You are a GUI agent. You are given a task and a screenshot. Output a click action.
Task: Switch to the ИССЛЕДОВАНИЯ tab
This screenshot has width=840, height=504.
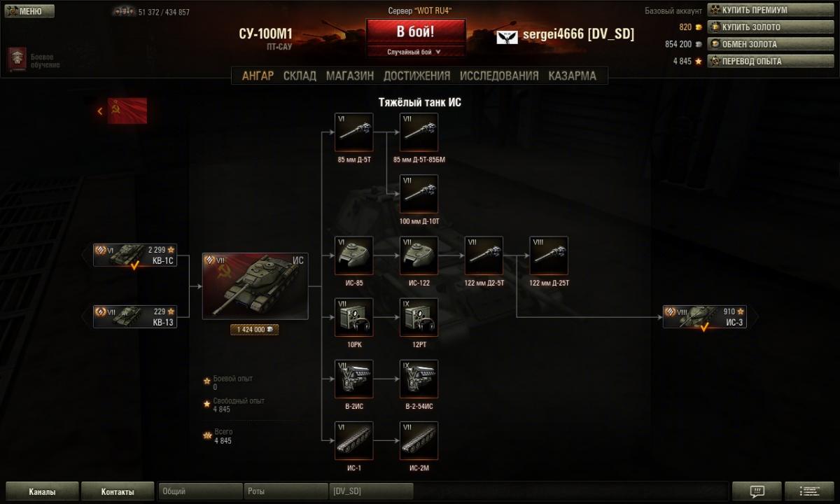pos(499,76)
